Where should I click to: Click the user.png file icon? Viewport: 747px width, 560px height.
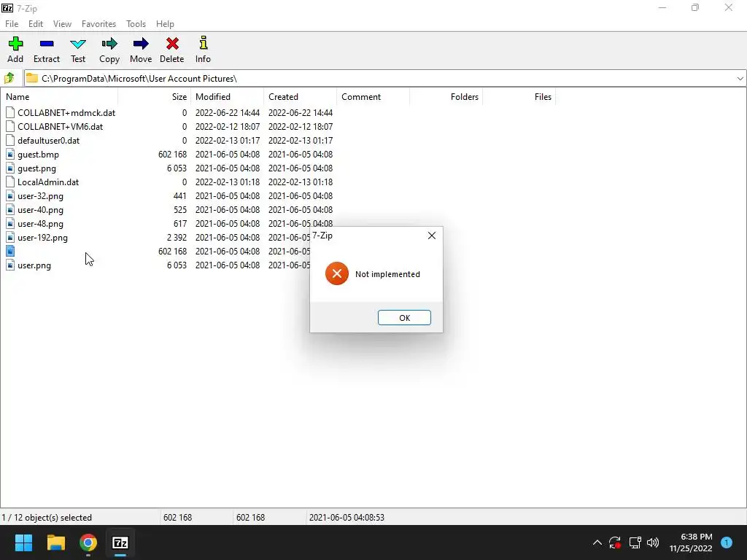pos(10,265)
